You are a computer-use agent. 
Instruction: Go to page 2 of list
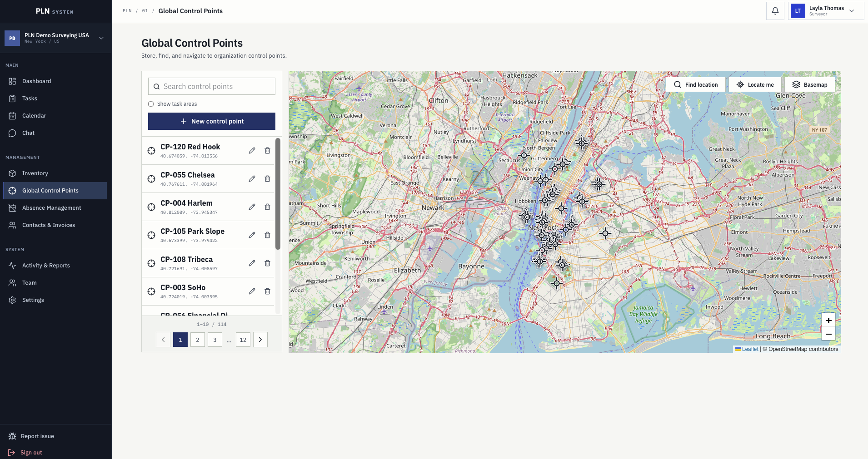[x=198, y=340]
